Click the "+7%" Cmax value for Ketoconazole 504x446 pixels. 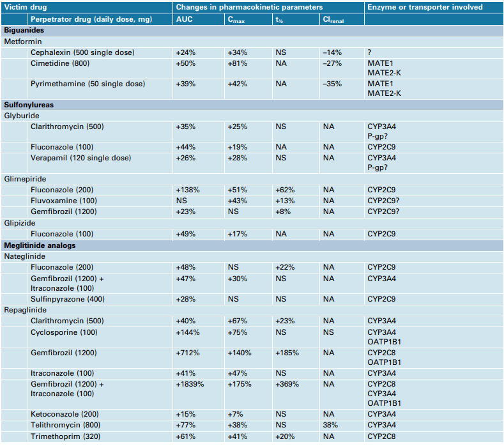pyautogui.click(x=235, y=414)
